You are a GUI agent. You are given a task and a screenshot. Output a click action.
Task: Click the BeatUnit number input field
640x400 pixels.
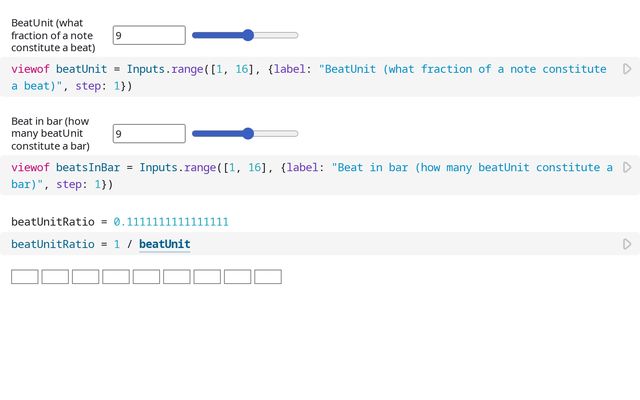149,35
